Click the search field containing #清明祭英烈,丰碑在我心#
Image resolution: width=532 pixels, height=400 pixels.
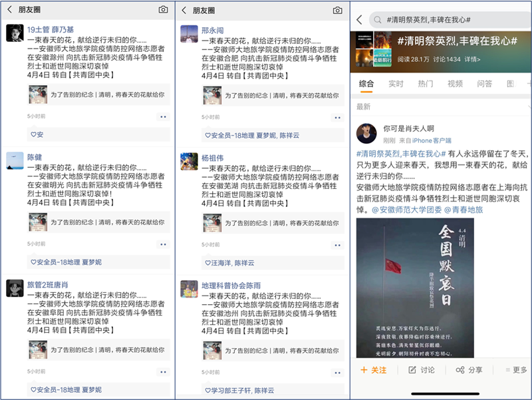pyautogui.click(x=446, y=20)
